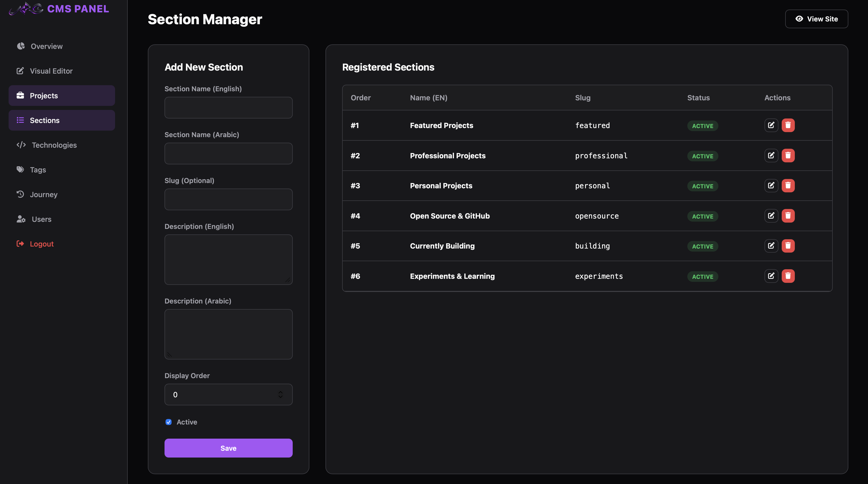Viewport: 868px width, 484px height.
Task: Select Sections in the sidebar
Action: (x=62, y=120)
